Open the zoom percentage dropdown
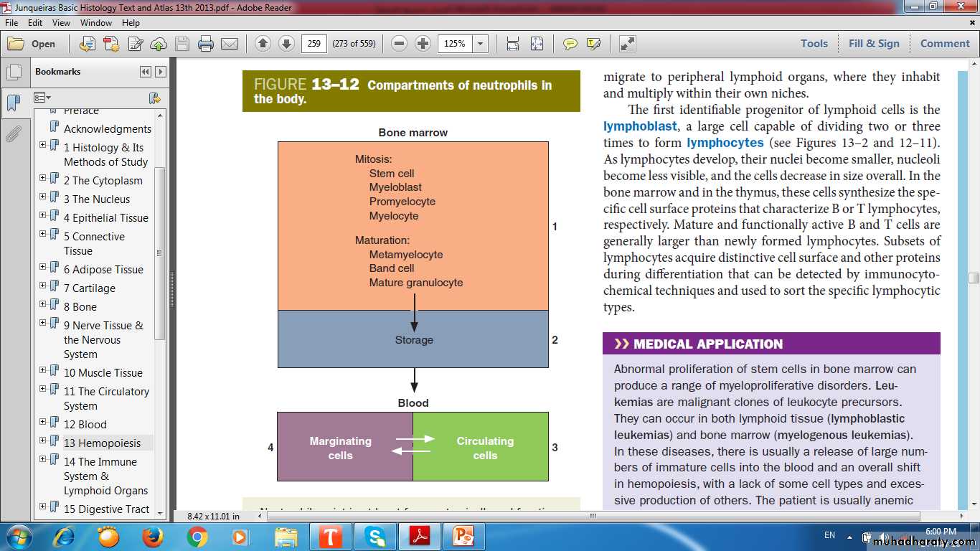 (481, 44)
